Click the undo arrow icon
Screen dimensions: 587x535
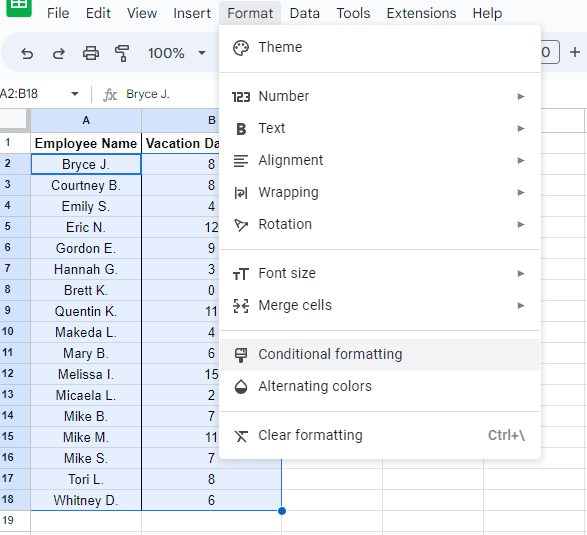tap(27, 54)
